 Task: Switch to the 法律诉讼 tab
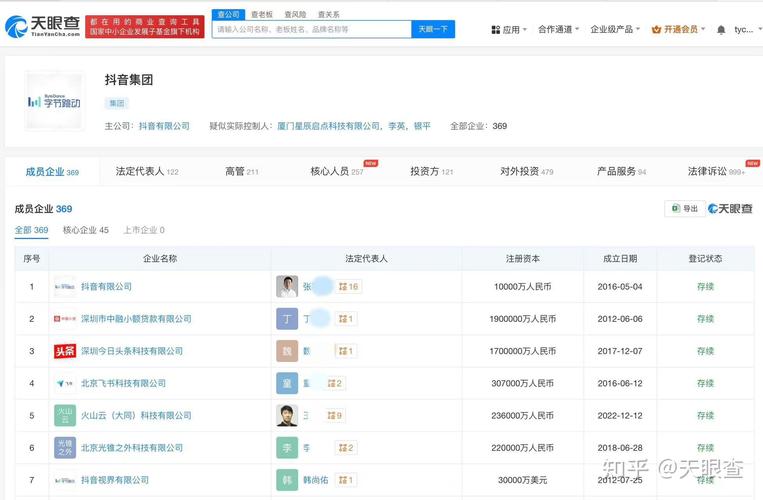pyautogui.click(x=716, y=171)
